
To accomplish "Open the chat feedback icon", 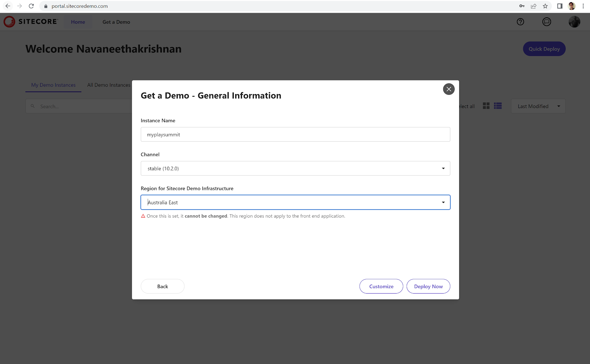I will pyautogui.click(x=546, y=22).
